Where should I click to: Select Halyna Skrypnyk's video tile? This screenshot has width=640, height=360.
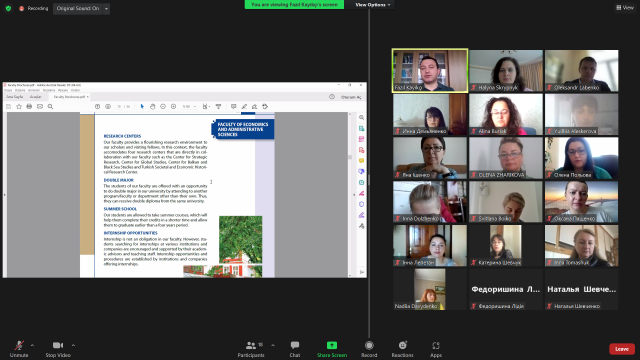506,71
